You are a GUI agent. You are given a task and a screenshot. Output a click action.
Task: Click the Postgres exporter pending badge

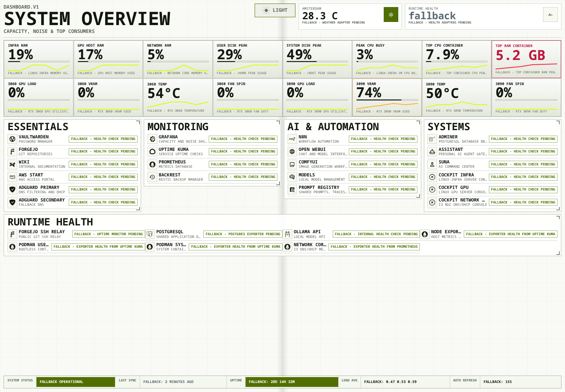click(243, 234)
